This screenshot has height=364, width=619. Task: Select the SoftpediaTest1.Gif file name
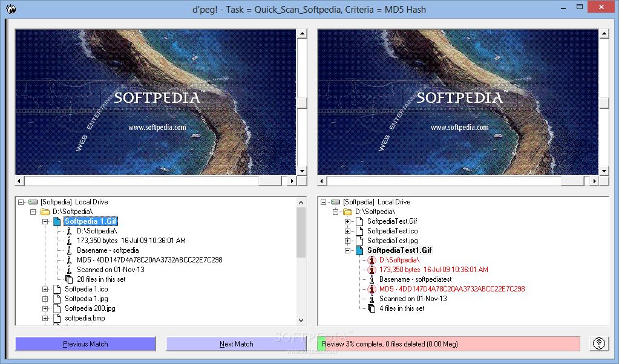click(x=399, y=250)
